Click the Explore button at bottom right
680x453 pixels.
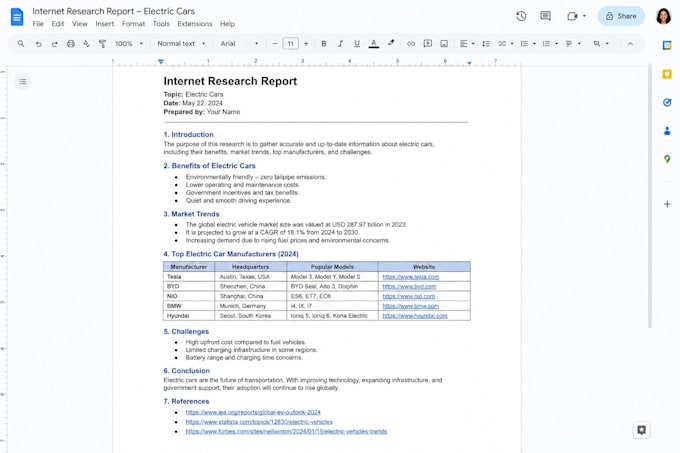[641, 430]
